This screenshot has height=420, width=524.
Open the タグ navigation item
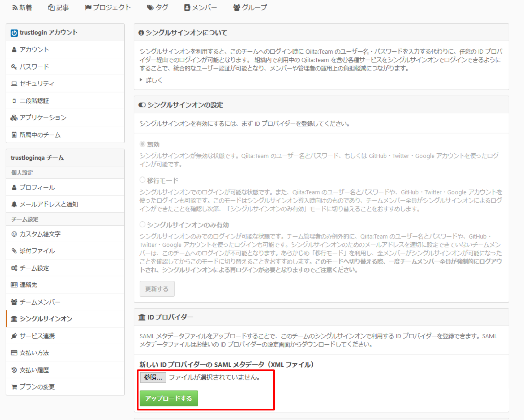coord(158,8)
